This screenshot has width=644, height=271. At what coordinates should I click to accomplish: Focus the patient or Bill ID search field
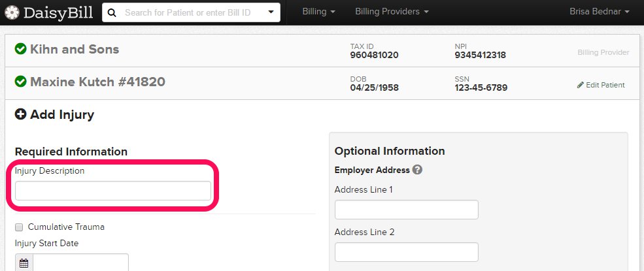click(191, 12)
